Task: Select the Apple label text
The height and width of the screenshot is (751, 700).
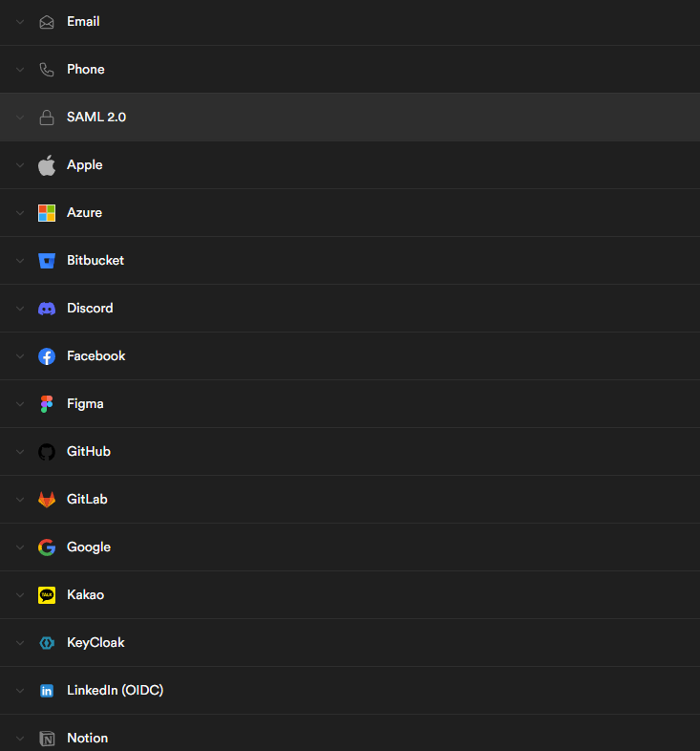Action: 85,165
